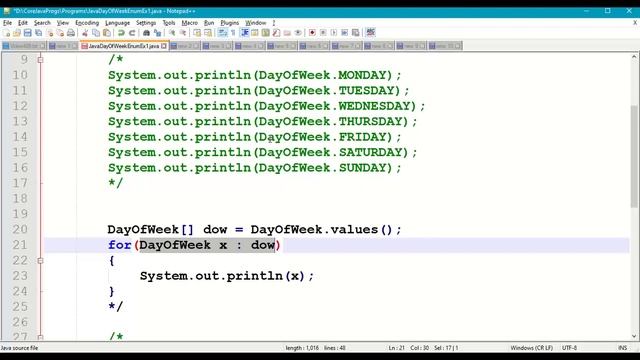Switch to the new 1 tab
Viewport: 640px width, 360px height.
tap(63, 46)
